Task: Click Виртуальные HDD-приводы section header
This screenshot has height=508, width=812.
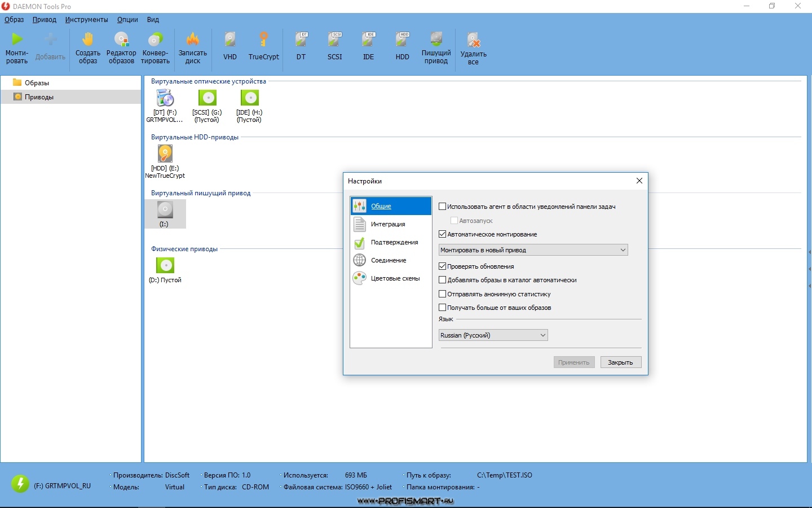Action: coord(195,137)
